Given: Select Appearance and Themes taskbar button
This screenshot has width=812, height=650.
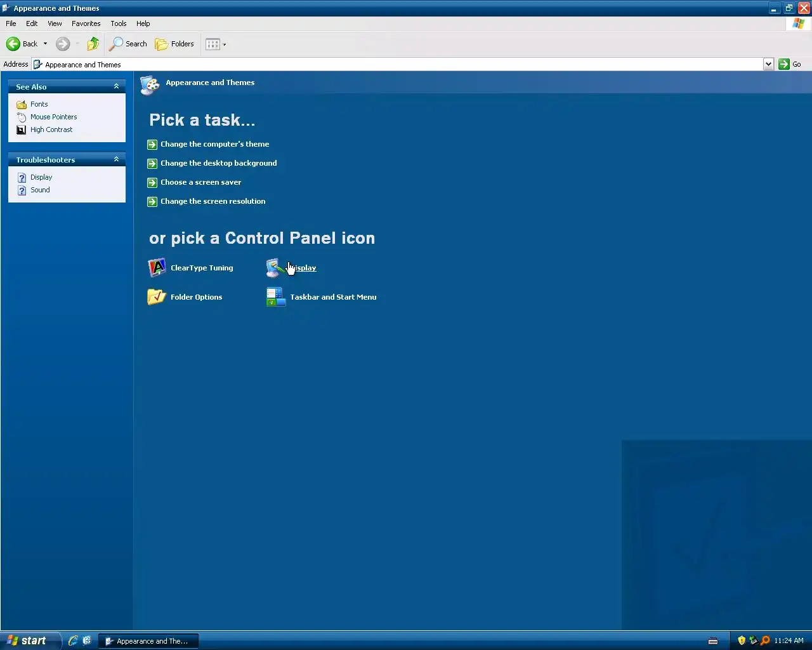Looking at the screenshot, I should tap(148, 641).
